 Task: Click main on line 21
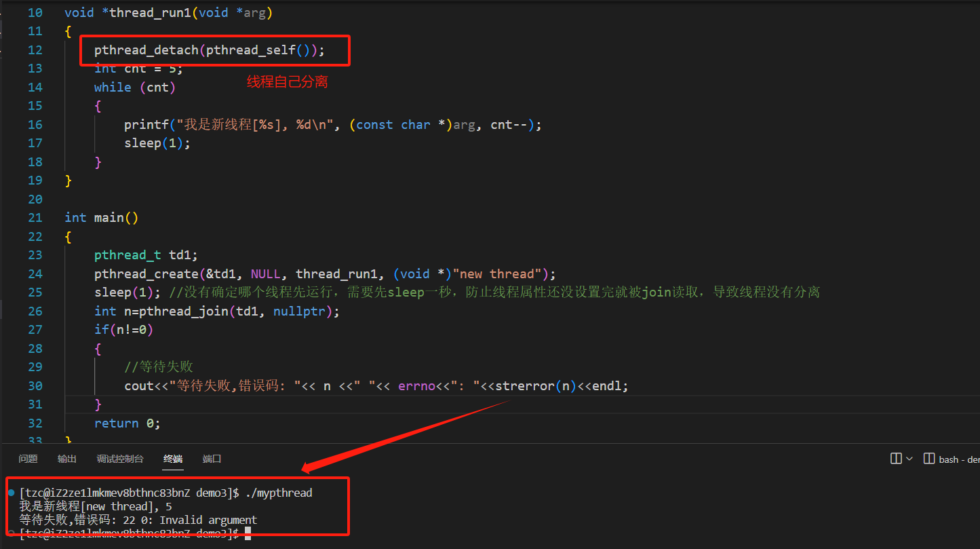click(x=109, y=217)
